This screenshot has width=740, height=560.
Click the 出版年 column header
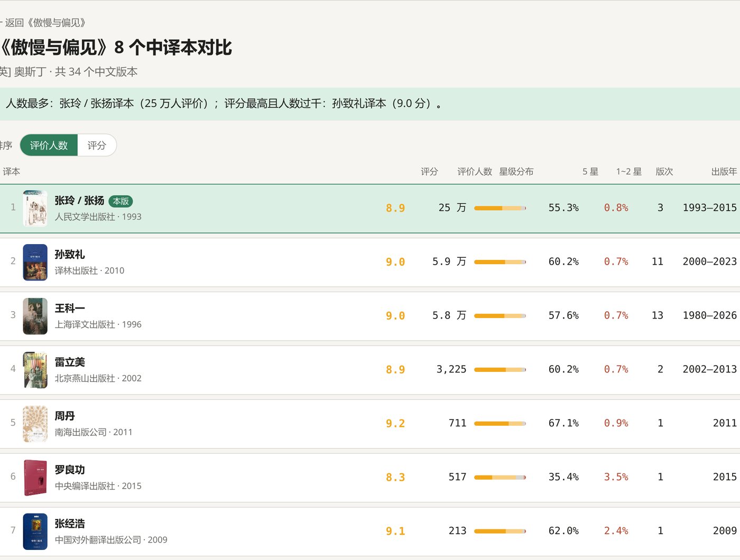click(x=724, y=172)
